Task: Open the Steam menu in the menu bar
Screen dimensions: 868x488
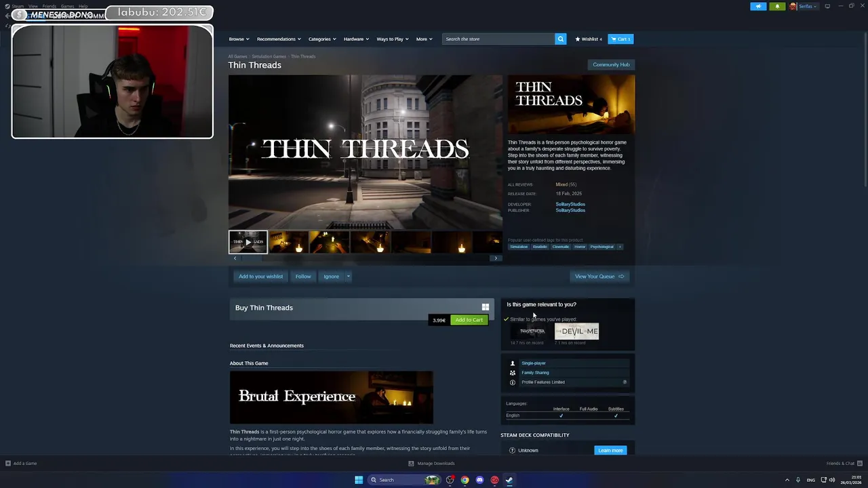Action: pos(18,6)
